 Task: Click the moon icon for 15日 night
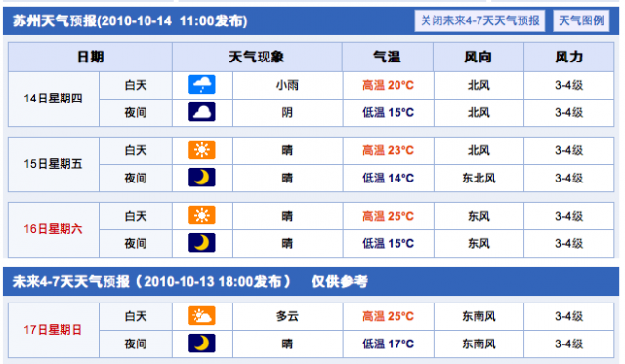click(x=202, y=178)
